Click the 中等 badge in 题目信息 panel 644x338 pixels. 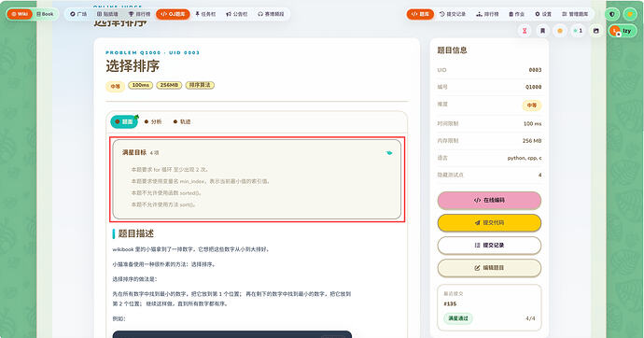pos(532,106)
